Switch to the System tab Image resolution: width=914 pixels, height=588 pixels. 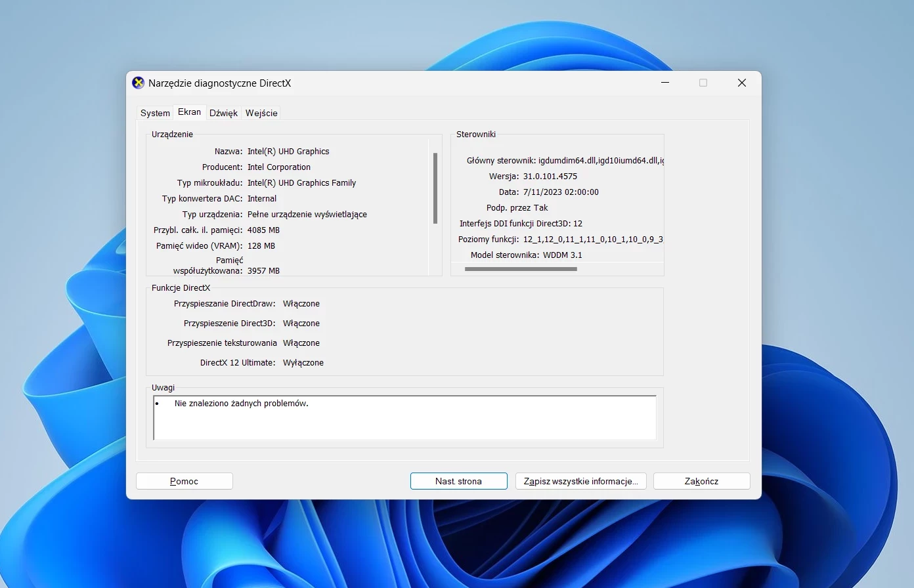point(155,113)
